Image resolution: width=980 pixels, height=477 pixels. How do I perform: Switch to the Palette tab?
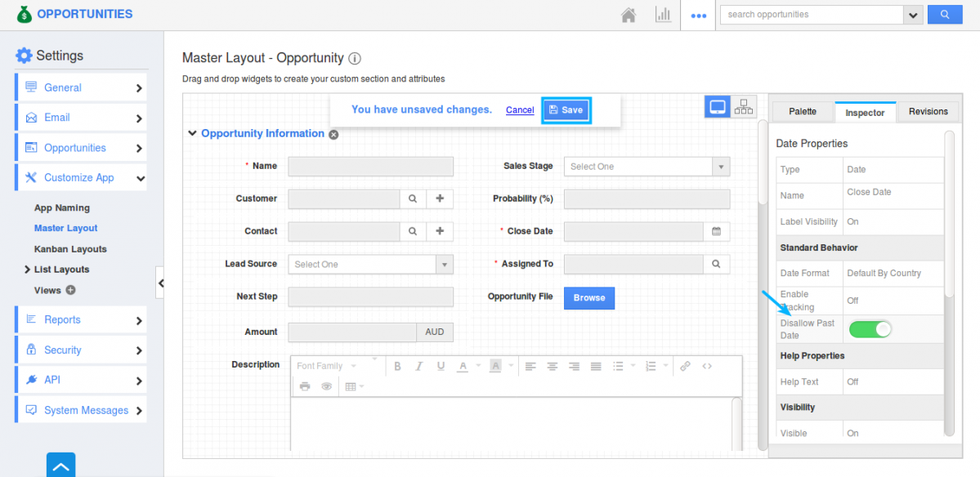[x=802, y=112]
